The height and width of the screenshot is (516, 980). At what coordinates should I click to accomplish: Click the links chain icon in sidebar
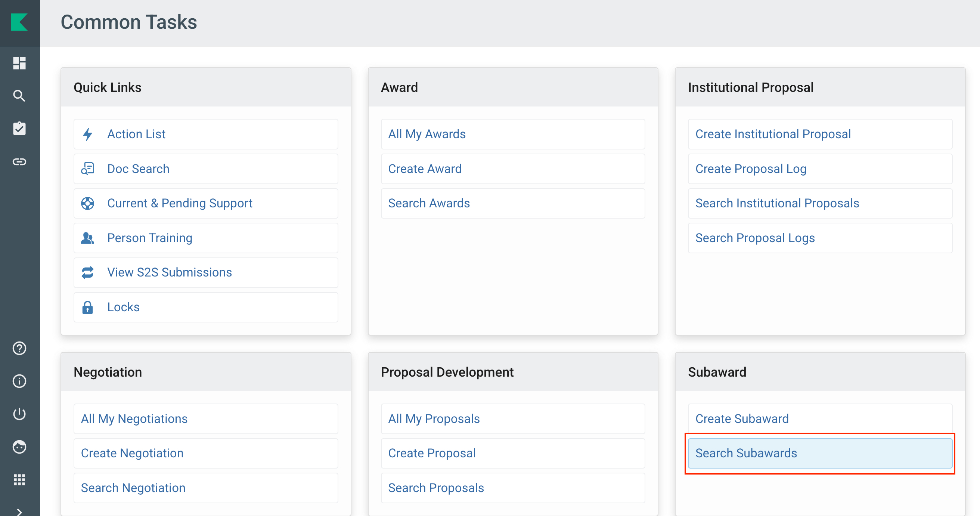pyautogui.click(x=19, y=161)
